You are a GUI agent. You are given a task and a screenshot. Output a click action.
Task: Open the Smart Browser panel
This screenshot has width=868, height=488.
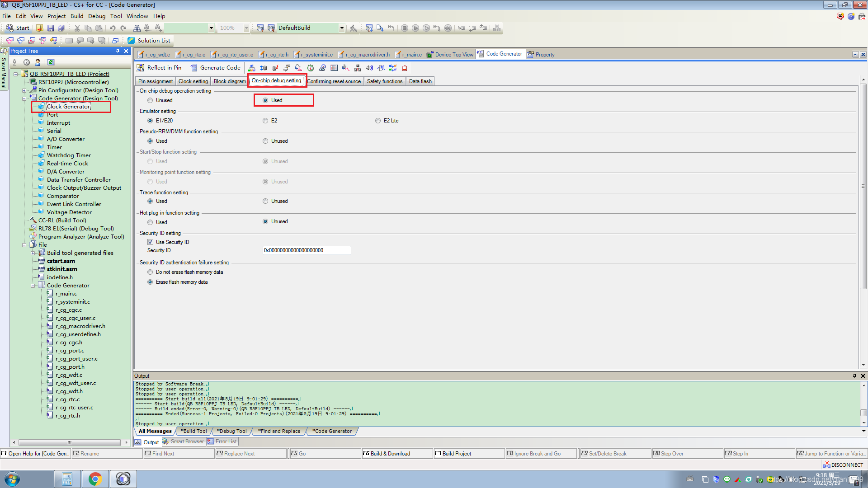click(184, 441)
